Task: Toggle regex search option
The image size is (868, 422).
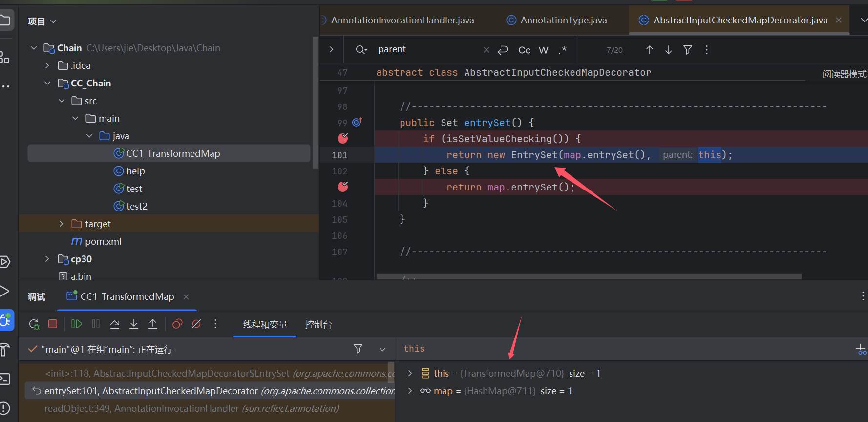Action: (x=563, y=50)
